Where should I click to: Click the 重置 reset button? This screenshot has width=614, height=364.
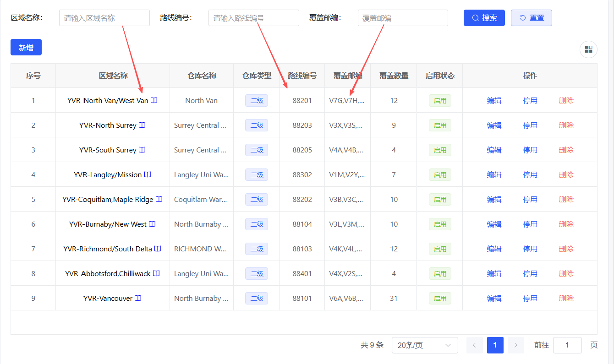coord(532,18)
